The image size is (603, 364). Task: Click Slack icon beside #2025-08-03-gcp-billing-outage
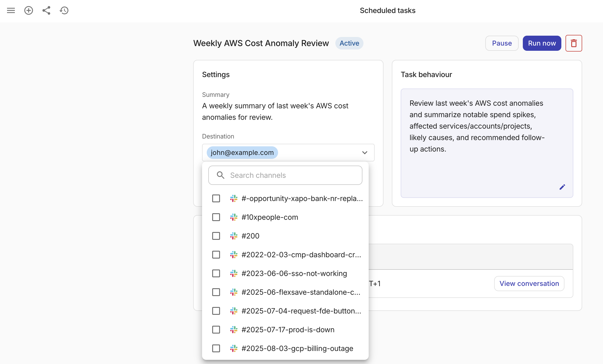[234, 348]
